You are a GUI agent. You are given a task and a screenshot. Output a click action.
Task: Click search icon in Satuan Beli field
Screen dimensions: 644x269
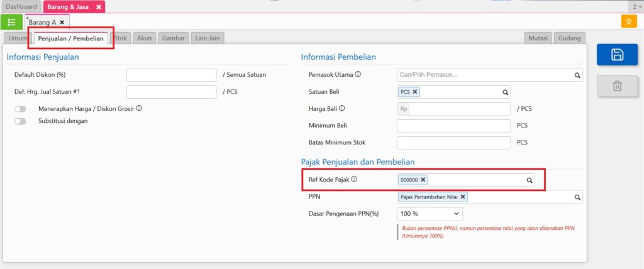point(505,92)
